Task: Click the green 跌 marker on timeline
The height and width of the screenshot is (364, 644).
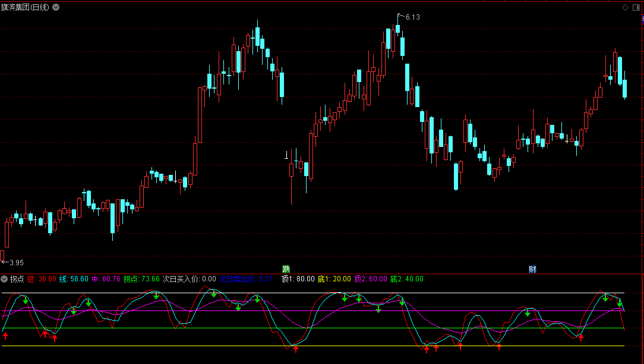Action: [x=286, y=269]
